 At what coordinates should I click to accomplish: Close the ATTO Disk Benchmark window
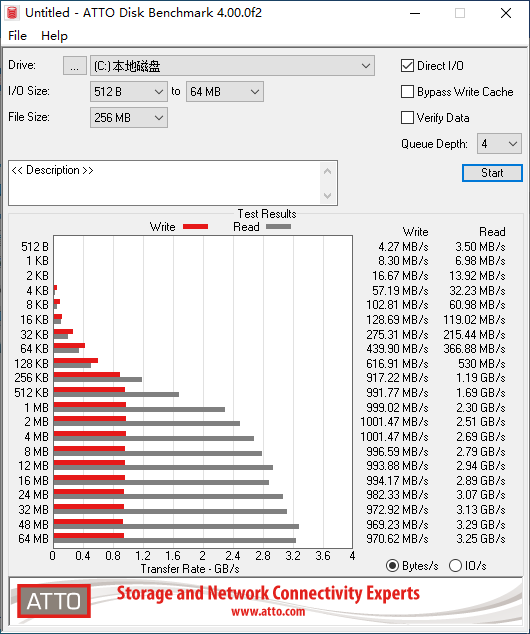point(506,13)
